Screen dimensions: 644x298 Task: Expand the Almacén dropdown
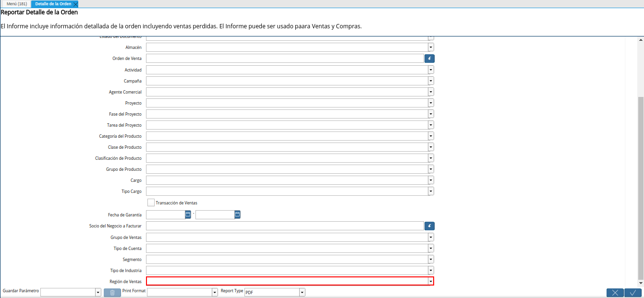pos(431,48)
